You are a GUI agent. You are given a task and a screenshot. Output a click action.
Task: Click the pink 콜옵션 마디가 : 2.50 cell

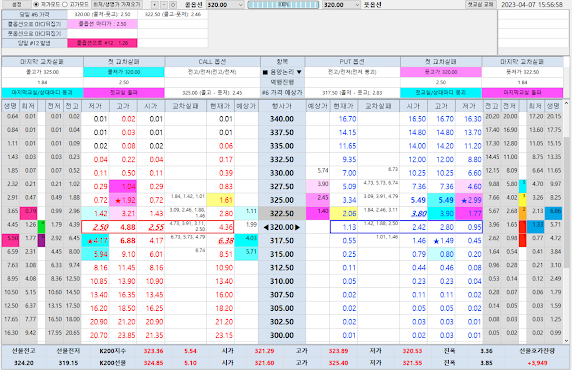[103, 24]
